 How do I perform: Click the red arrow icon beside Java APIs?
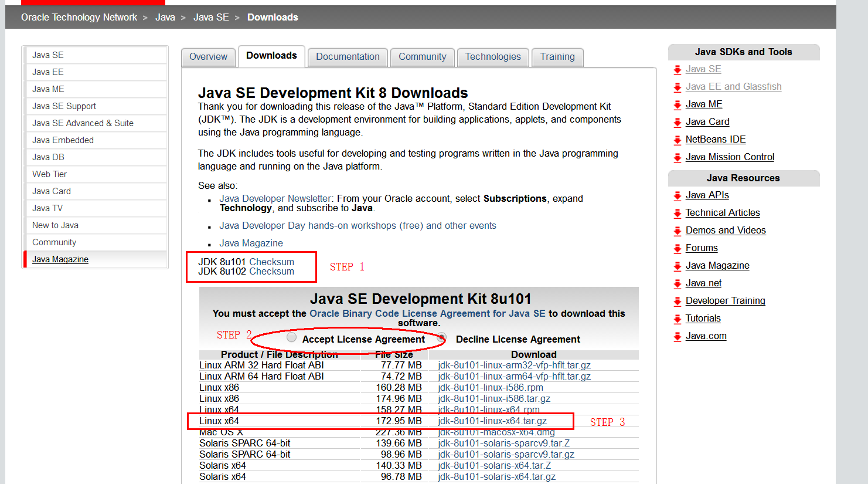678,196
